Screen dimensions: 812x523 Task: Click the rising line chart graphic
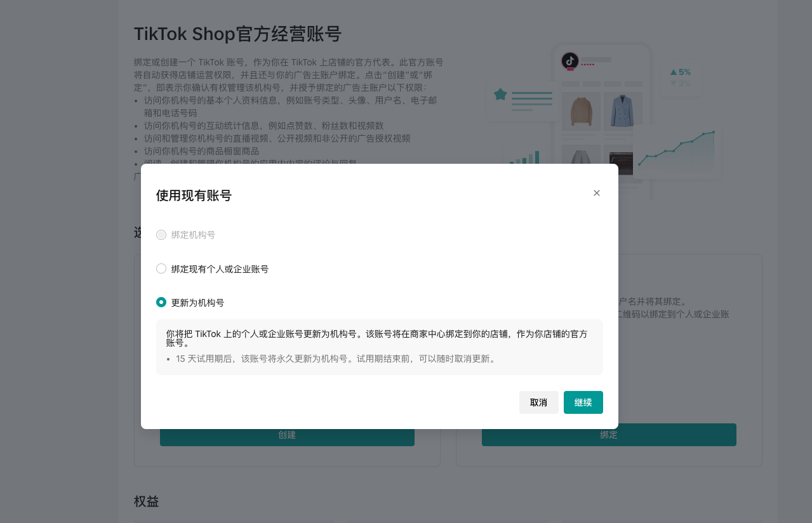coord(677,149)
